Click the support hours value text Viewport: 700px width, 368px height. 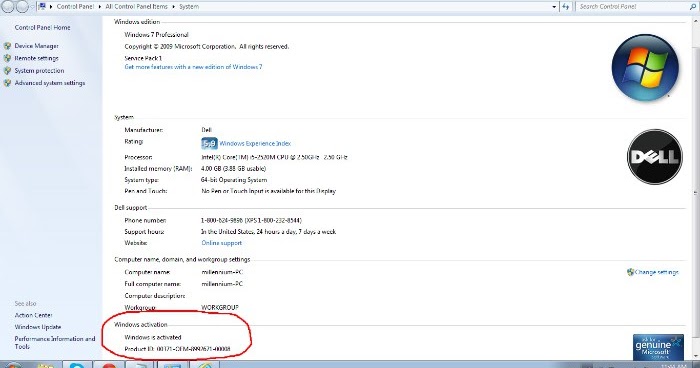268,232
